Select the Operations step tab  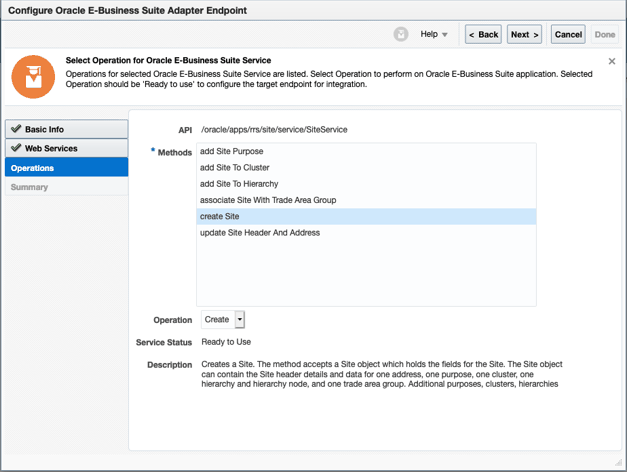point(33,168)
